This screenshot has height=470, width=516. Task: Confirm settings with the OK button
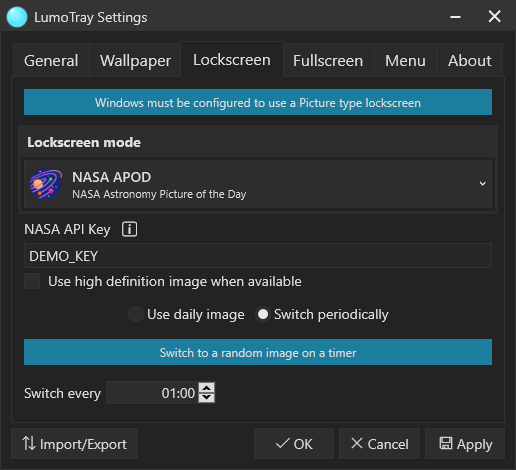click(x=294, y=444)
